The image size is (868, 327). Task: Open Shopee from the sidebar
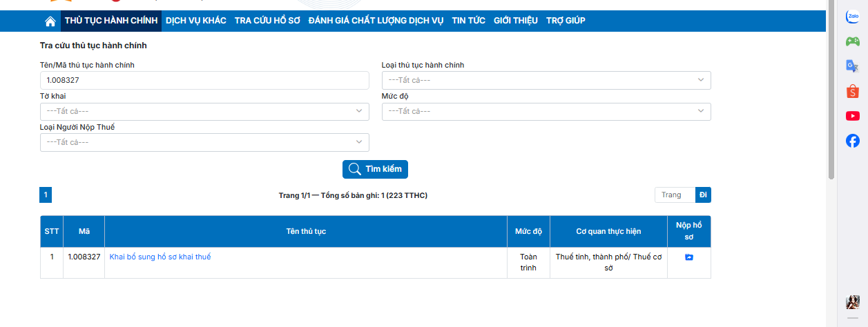tap(853, 91)
